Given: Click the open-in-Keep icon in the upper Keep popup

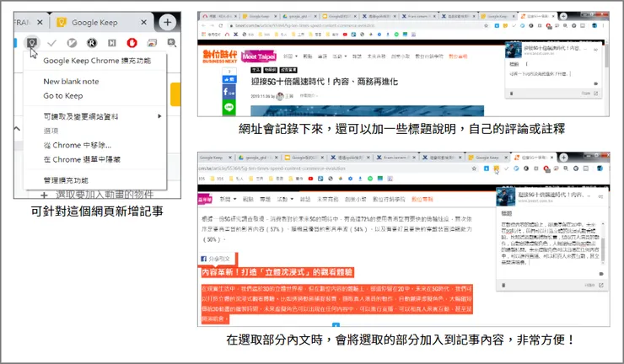Looking at the screenshot, I should coord(595,94).
